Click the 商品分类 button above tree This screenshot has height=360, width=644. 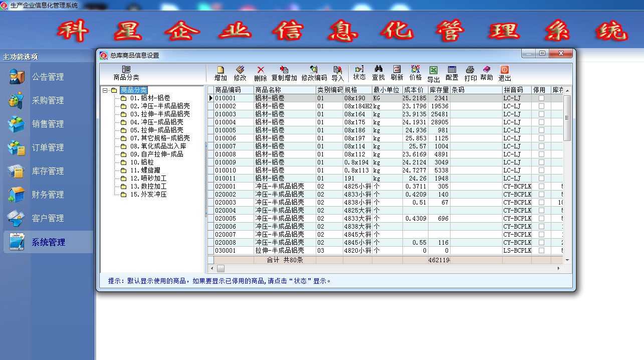pyautogui.click(x=126, y=73)
